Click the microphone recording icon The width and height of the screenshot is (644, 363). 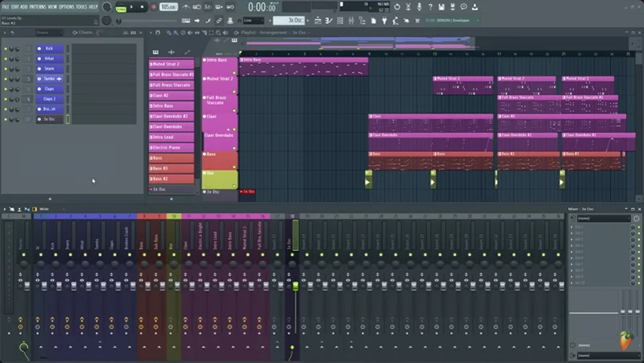(x=419, y=7)
